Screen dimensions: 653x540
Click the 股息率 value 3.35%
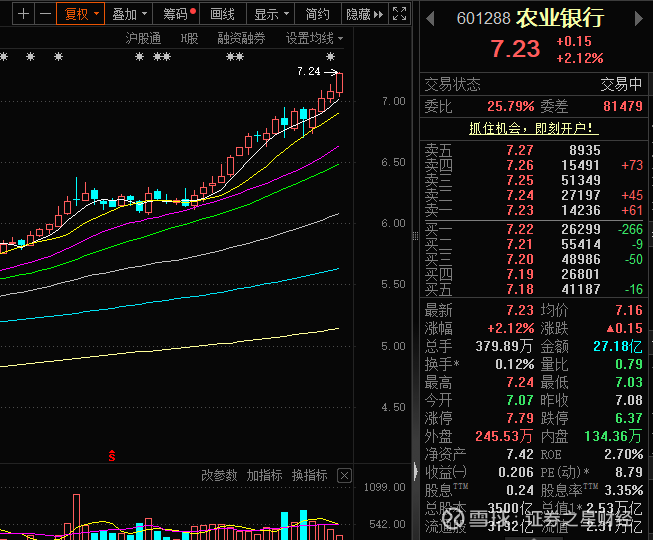click(x=623, y=490)
